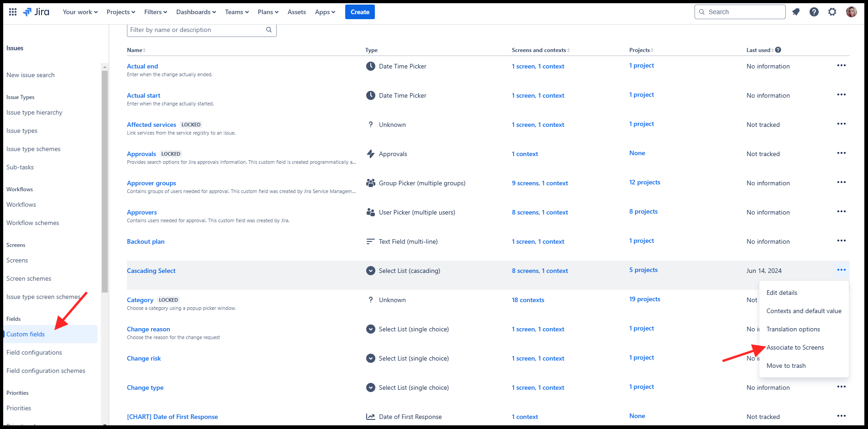This screenshot has height=429, width=868.
Task: Click the Last used info icon
Action: click(x=778, y=50)
